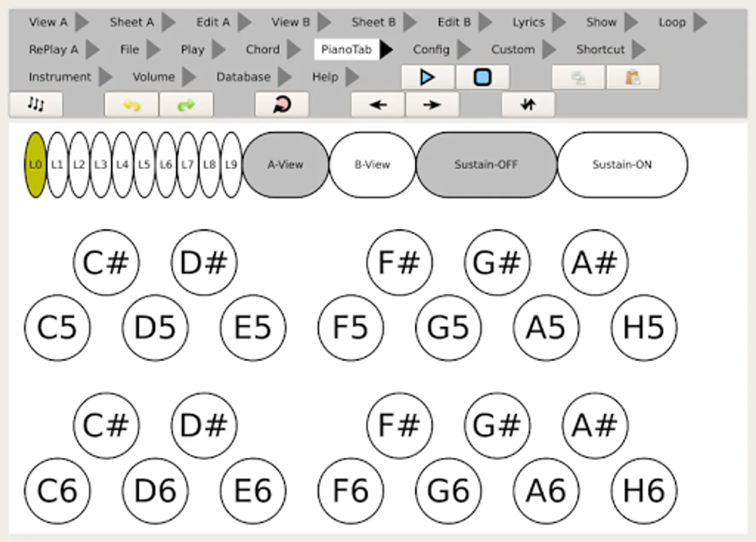Play the G5 note key
Image resolution: width=756 pixels, height=542 pixels.
[448, 328]
